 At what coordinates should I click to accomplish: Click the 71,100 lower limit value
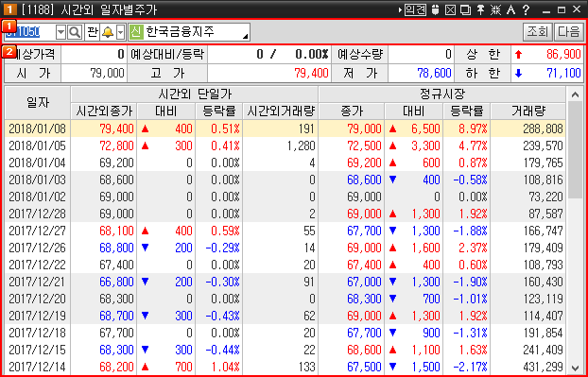tap(547, 73)
